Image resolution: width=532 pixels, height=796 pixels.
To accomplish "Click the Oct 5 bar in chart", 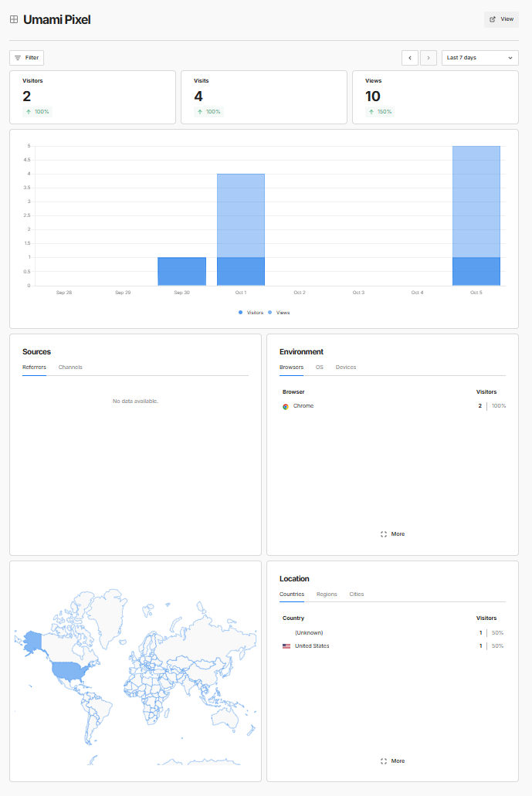I will (476, 216).
